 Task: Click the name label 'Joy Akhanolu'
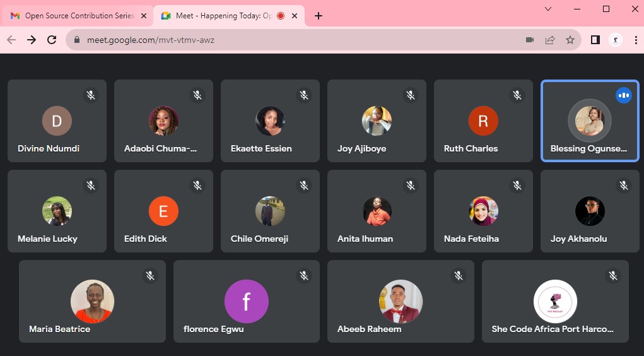point(578,239)
